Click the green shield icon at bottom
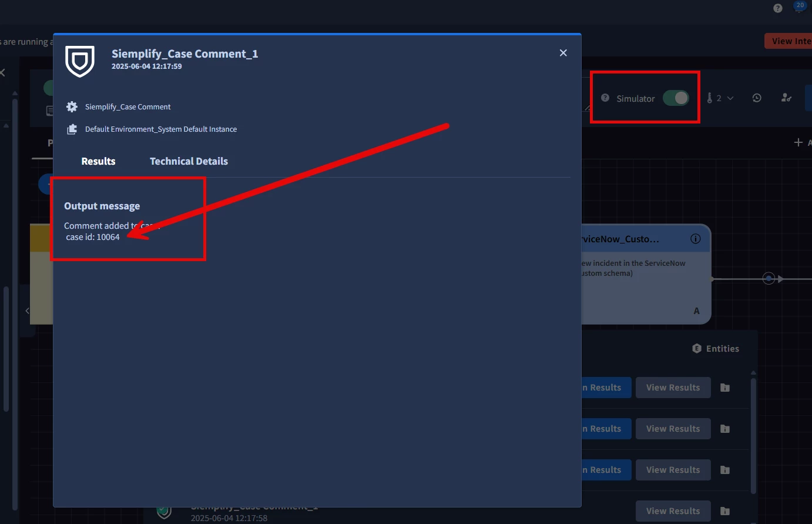 tap(165, 512)
